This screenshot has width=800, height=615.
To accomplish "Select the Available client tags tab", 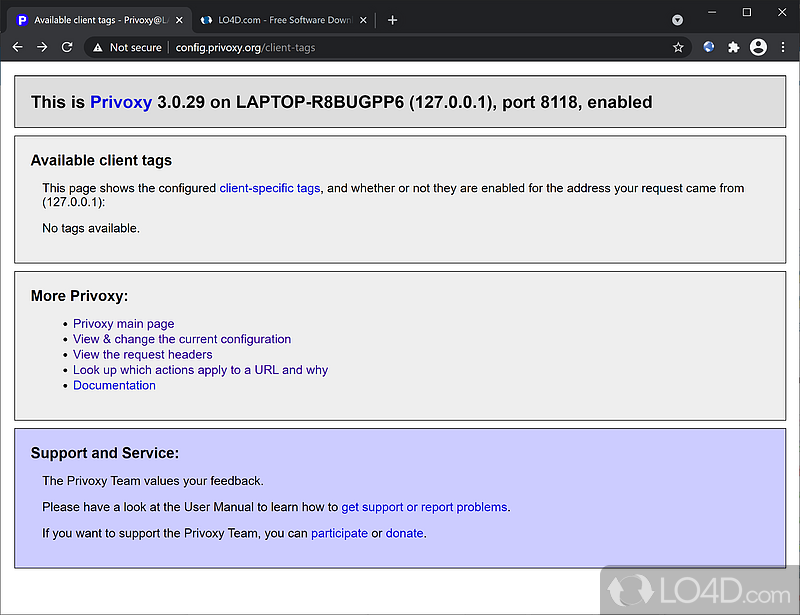I will [x=95, y=20].
